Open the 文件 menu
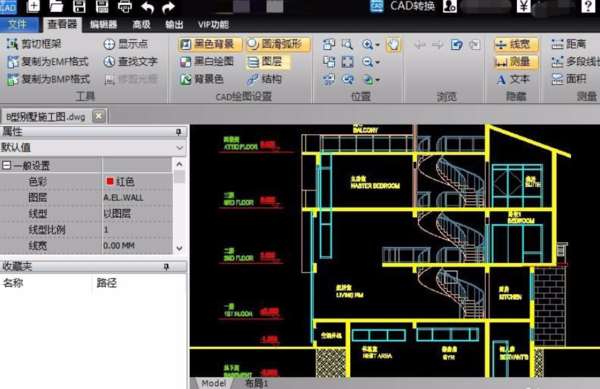The width and height of the screenshot is (600, 389). 18,24
